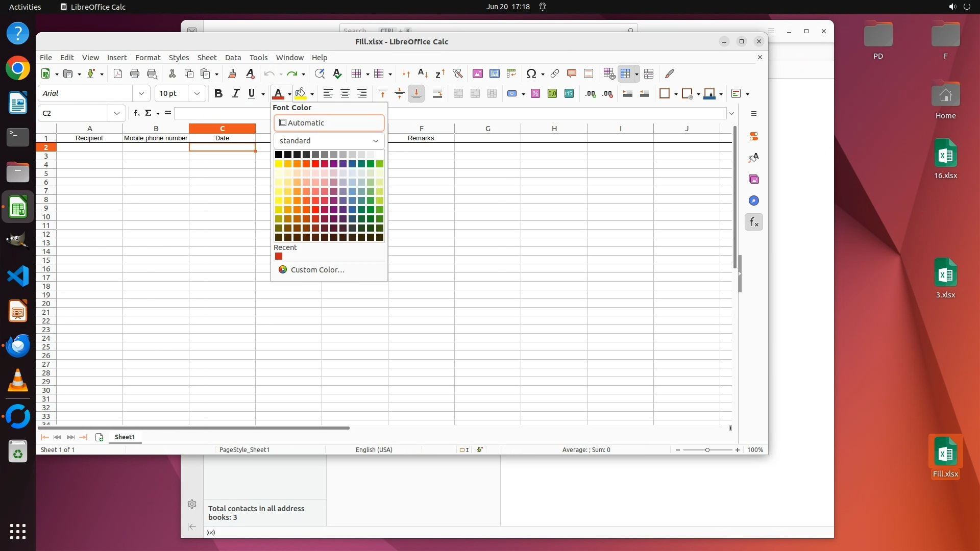Pick the red swatch under Recent
980x551 pixels.
point(279,257)
